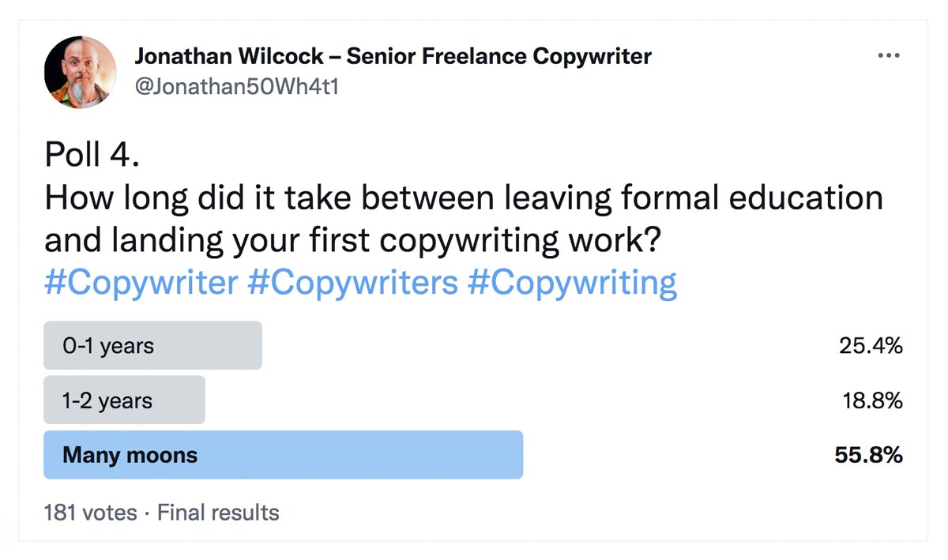Open the three-dot more options menu

point(889,55)
